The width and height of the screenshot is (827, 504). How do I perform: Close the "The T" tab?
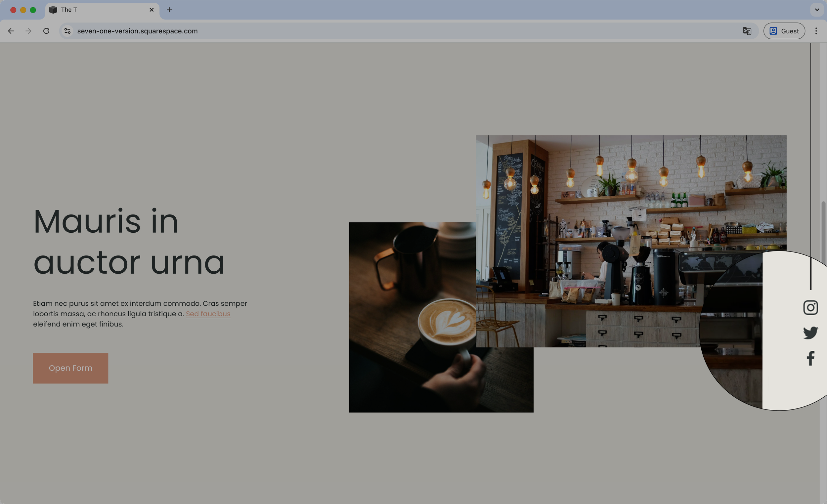pyautogui.click(x=152, y=10)
